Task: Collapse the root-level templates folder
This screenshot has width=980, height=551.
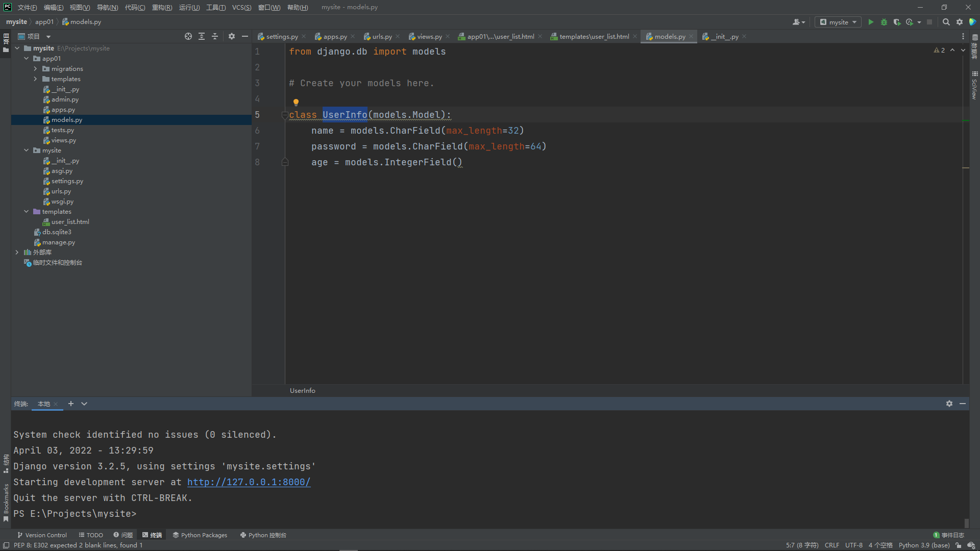Action: pos(27,212)
